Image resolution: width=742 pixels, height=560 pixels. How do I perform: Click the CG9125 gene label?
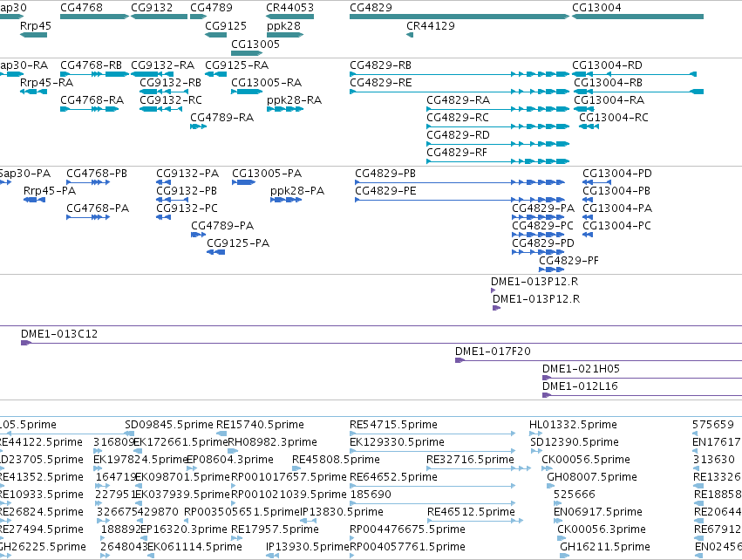click(x=226, y=25)
